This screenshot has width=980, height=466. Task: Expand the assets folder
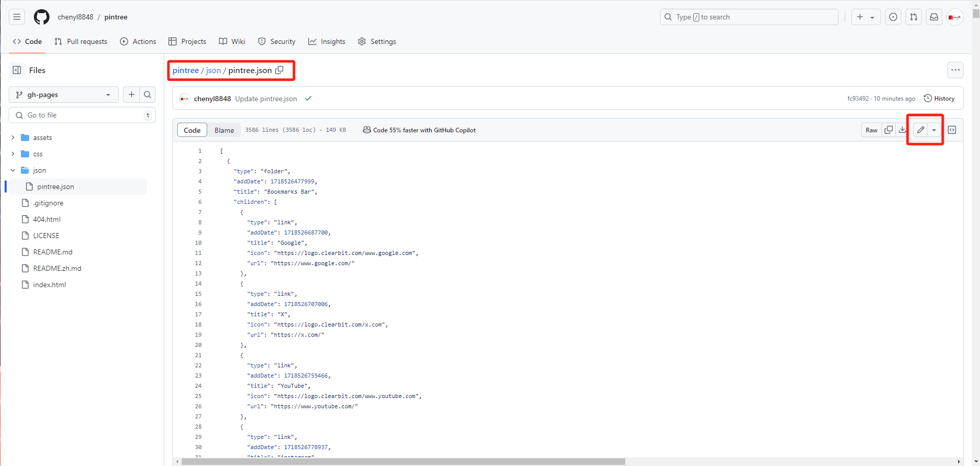[x=13, y=137]
